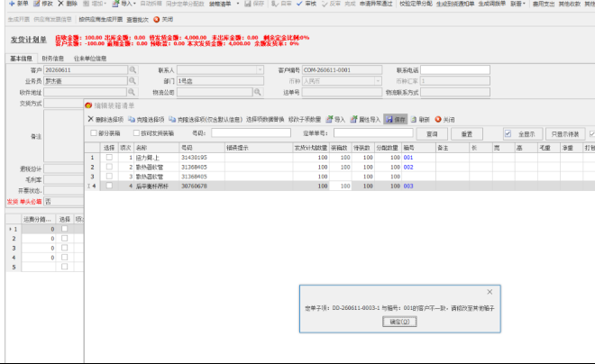This screenshot has height=364, width=595.
Task: Switch to the 财务信息 tab
Action: coord(53,59)
